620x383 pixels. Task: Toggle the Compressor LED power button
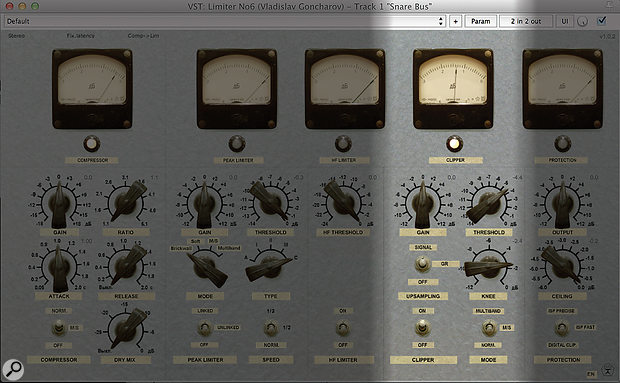tap(92, 144)
